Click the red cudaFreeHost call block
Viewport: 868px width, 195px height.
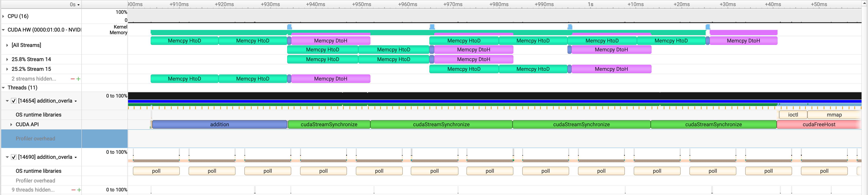(x=819, y=124)
